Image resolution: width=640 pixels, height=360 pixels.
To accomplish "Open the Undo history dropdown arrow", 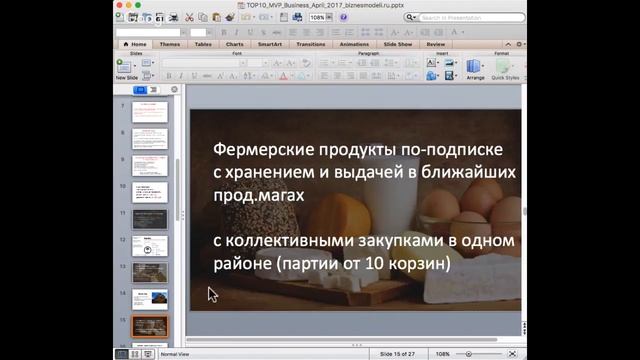I will 253,17.
